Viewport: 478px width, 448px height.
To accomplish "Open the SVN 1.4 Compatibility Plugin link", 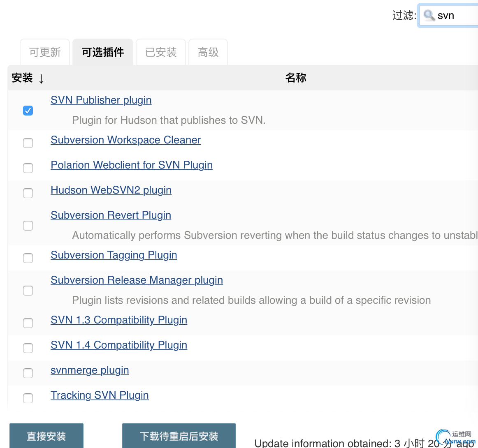I will click(119, 345).
